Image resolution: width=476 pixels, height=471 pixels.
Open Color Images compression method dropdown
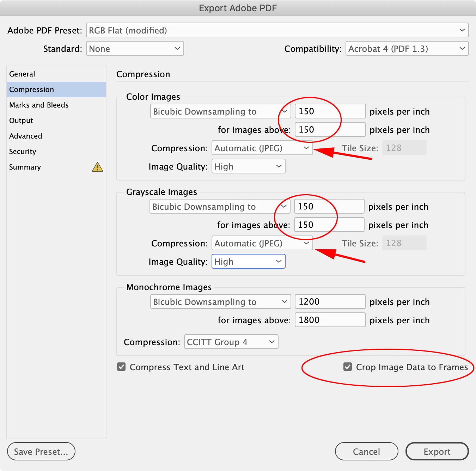262,148
